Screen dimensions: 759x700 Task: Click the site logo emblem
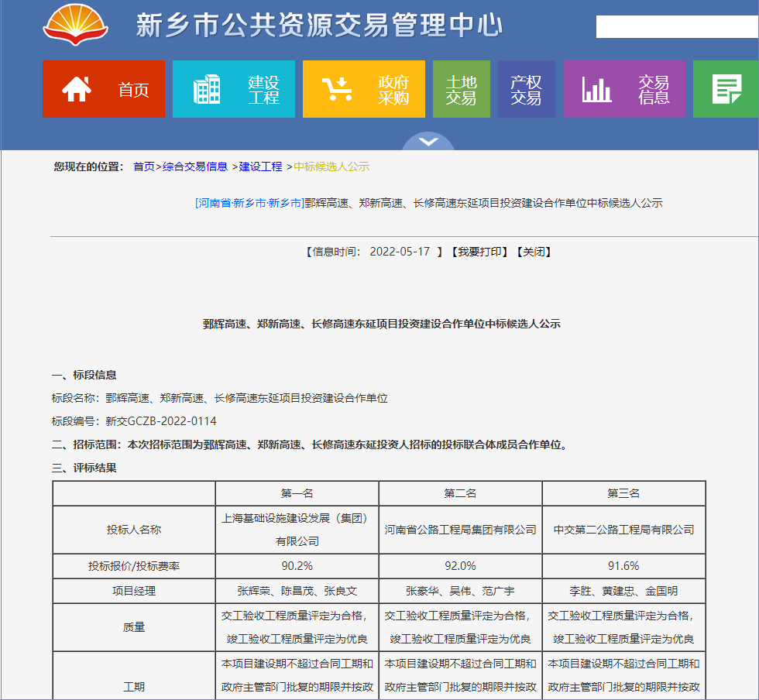coord(76,25)
